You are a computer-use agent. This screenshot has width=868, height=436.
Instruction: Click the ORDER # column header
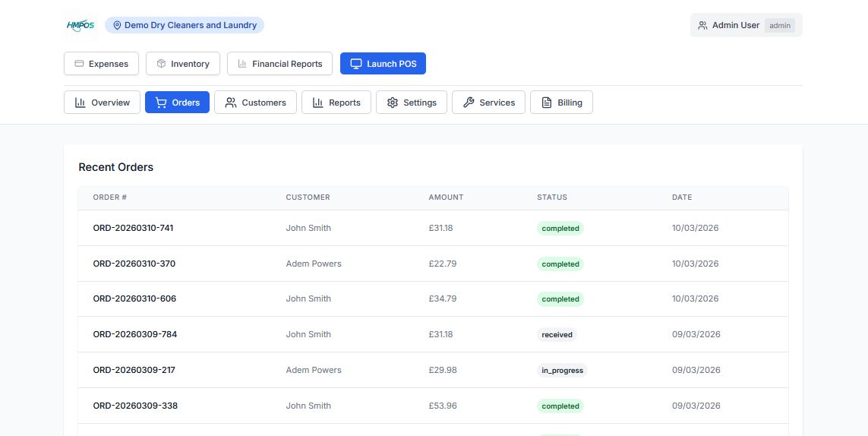(x=110, y=197)
